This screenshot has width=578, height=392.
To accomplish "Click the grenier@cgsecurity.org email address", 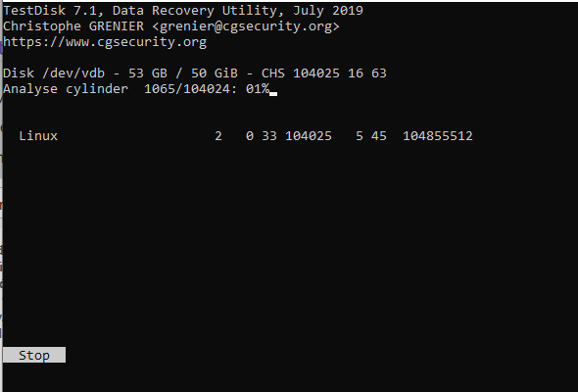I will click(246, 26).
